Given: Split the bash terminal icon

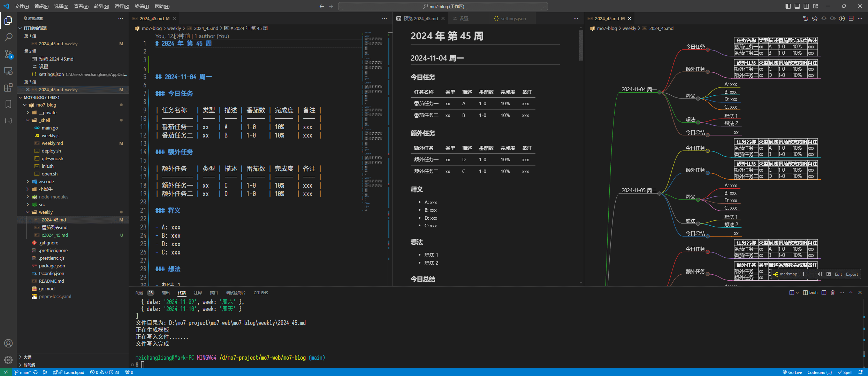Looking at the screenshot, I should 824,292.
